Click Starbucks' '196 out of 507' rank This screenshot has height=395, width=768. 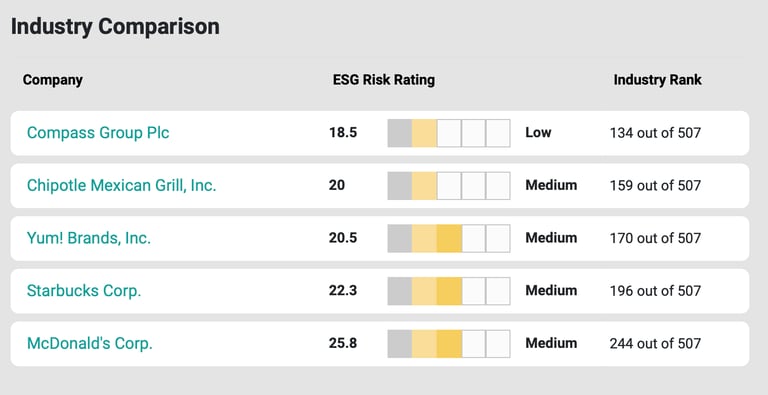(x=655, y=291)
